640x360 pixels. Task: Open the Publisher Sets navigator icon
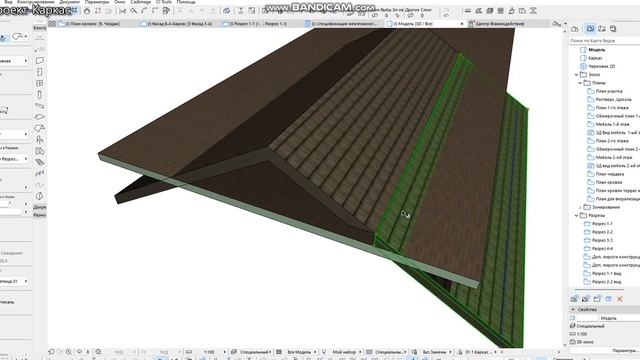pyautogui.click(x=613, y=29)
